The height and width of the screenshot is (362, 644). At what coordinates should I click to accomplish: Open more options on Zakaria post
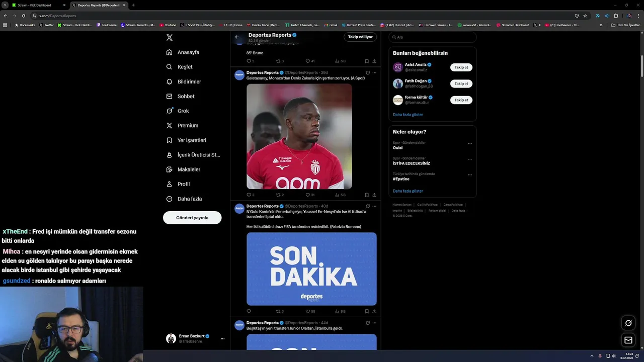374,73
